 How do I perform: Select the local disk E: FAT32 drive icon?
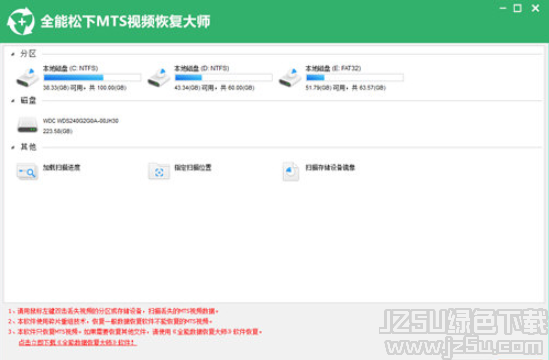(x=290, y=77)
